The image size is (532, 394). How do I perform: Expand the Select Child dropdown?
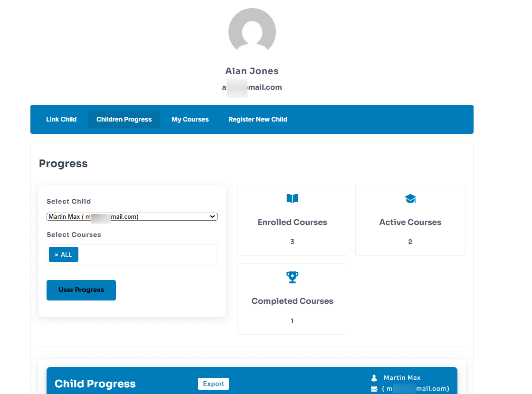pos(132,217)
